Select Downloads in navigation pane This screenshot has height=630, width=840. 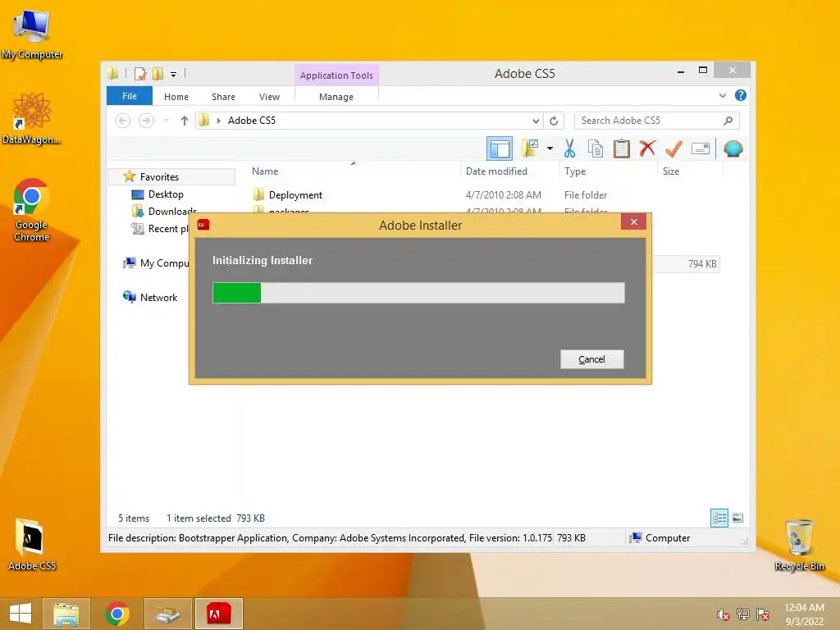tap(163, 212)
